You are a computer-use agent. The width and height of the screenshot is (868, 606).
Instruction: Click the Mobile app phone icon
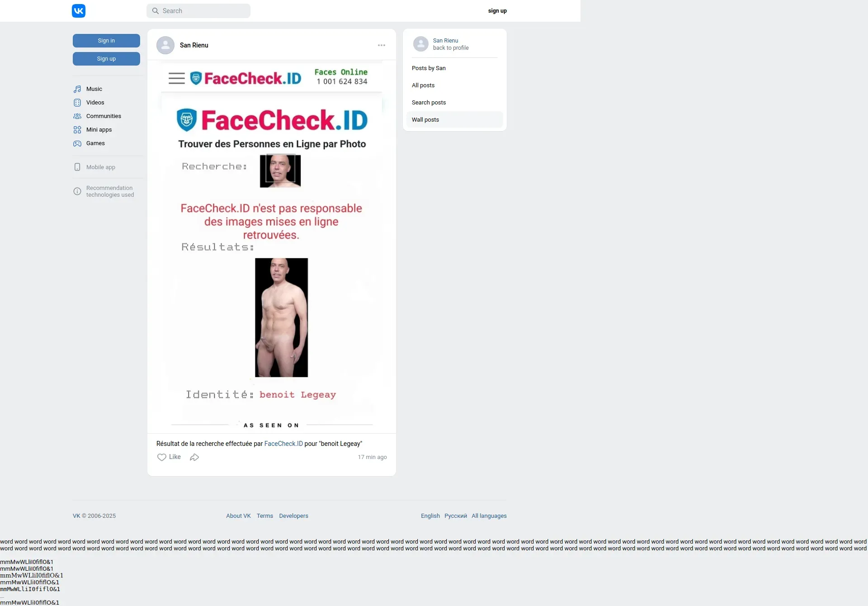coord(77,167)
